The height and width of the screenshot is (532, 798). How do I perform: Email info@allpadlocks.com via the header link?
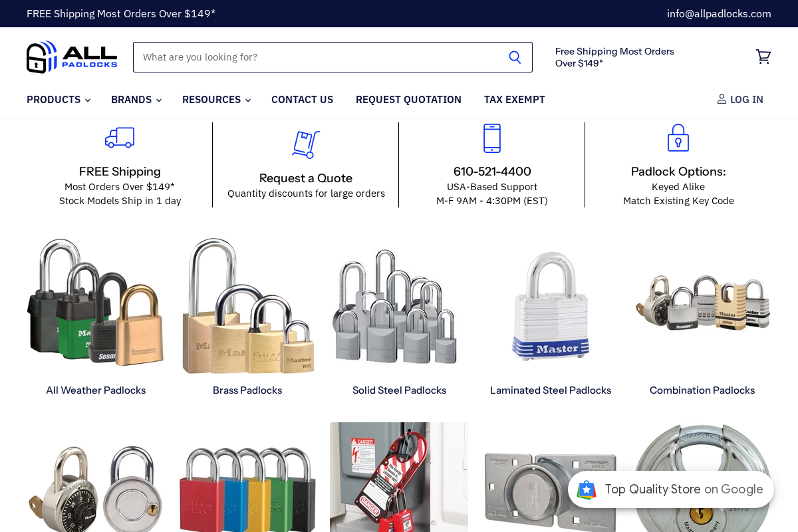click(719, 13)
